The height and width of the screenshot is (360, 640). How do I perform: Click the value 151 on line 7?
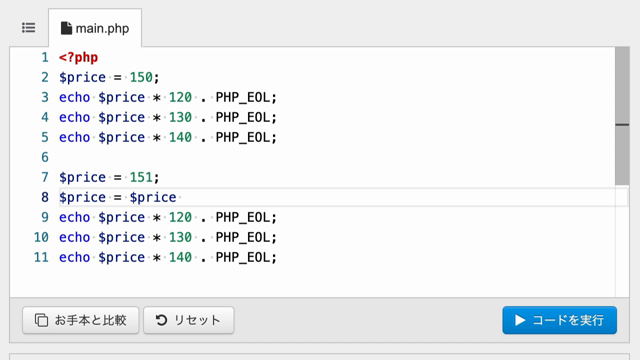(141, 178)
